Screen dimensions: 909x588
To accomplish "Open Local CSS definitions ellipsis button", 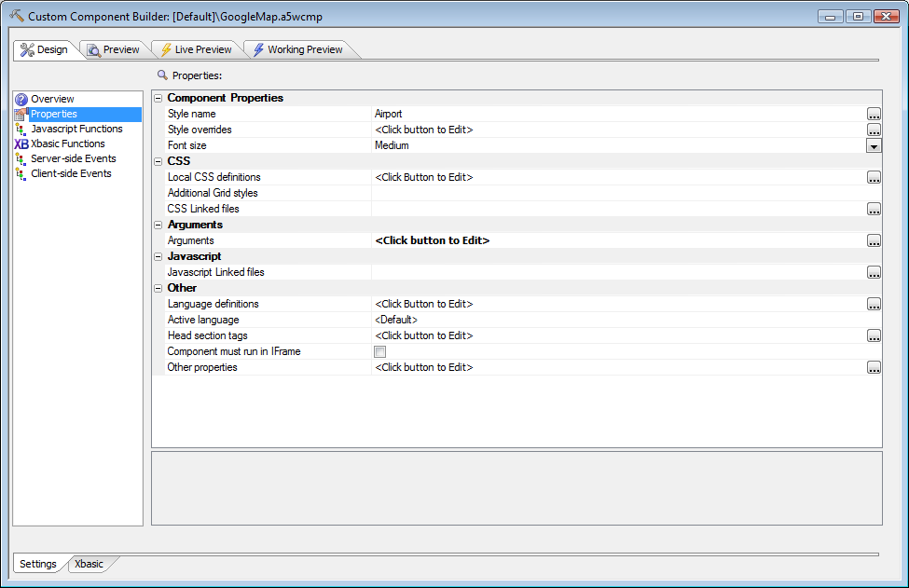I will (874, 177).
